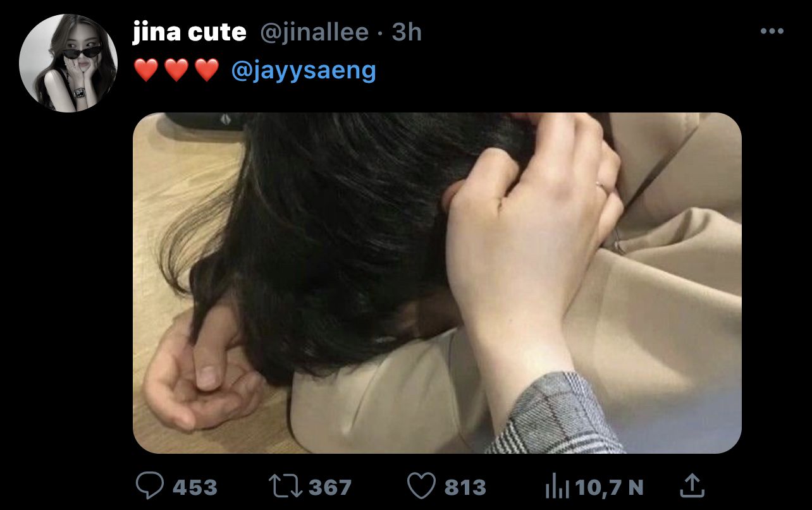
Task: Open the tweet's 3h timestamp
Action: [x=407, y=32]
